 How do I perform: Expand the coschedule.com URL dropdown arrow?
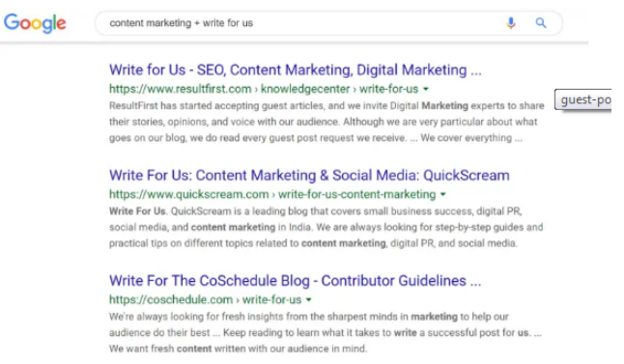click(x=309, y=300)
